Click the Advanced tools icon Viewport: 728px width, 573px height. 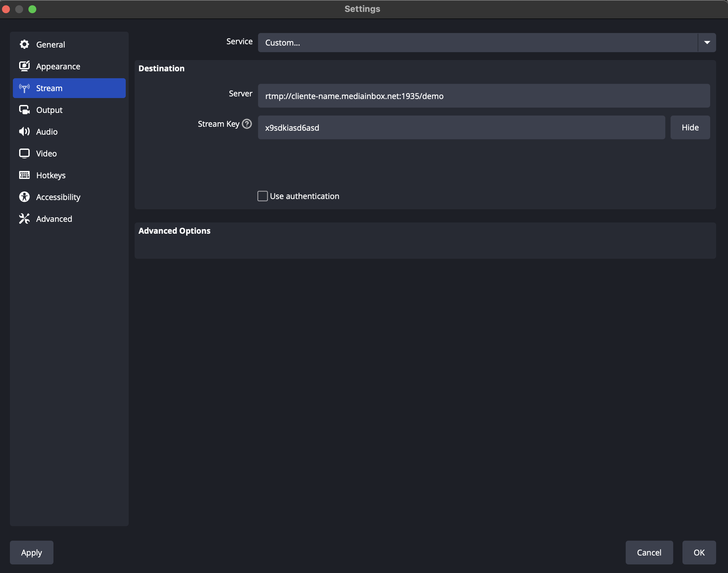click(x=24, y=219)
